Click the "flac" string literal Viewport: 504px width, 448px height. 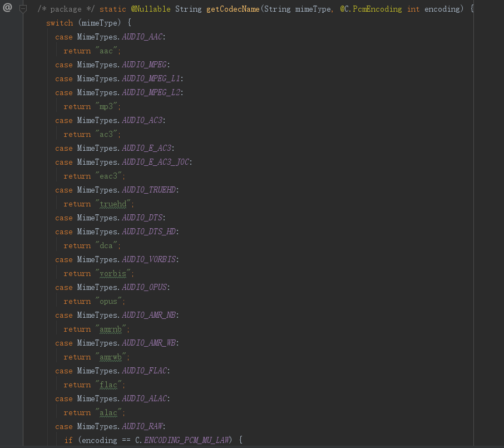click(108, 385)
